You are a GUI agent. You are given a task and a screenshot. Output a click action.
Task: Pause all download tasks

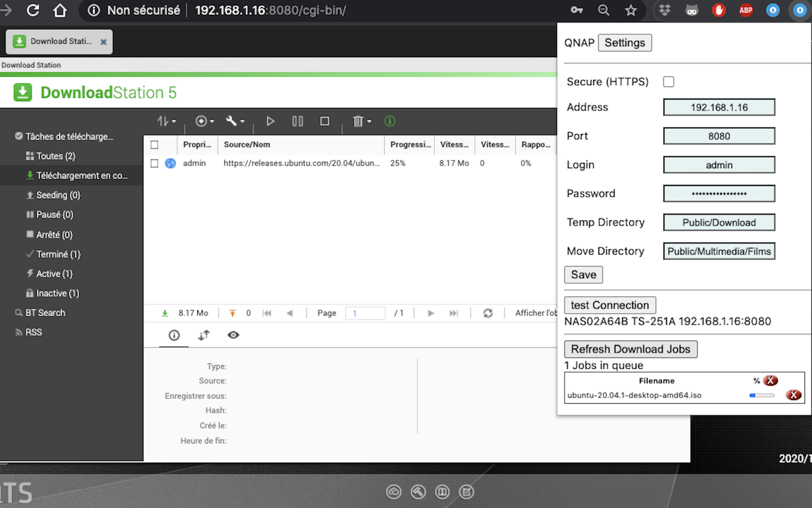pyautogui.click(x=298, y=121)
